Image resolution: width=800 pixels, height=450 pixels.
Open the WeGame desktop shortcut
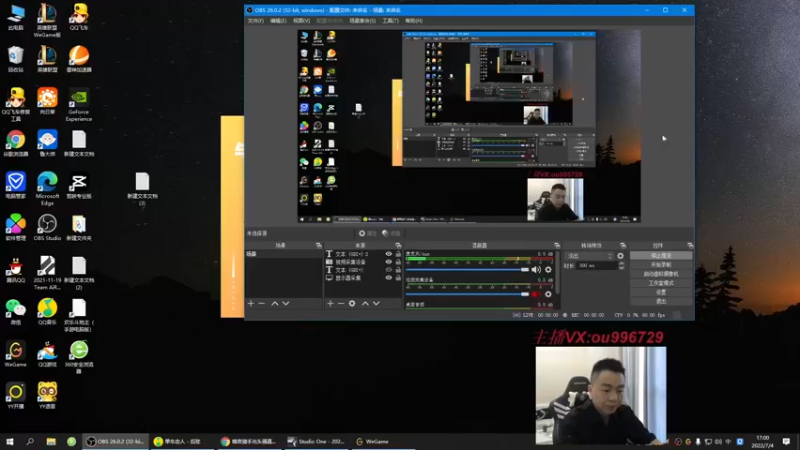pos(15,354)
